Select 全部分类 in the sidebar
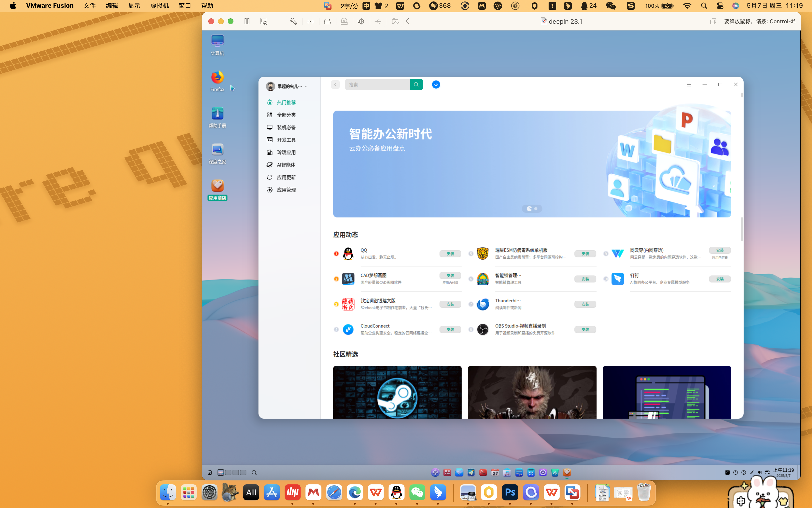Screen dimensions: 812x508 [286, 115]
